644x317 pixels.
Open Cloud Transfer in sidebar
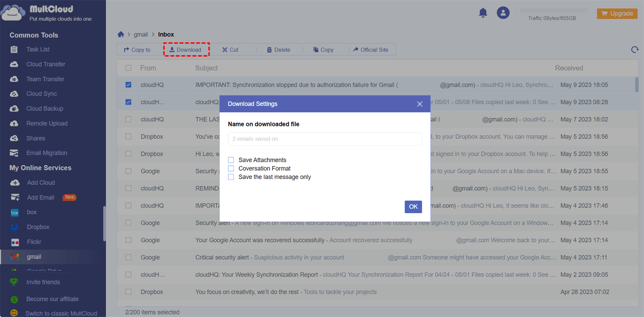tap(46, 64)
